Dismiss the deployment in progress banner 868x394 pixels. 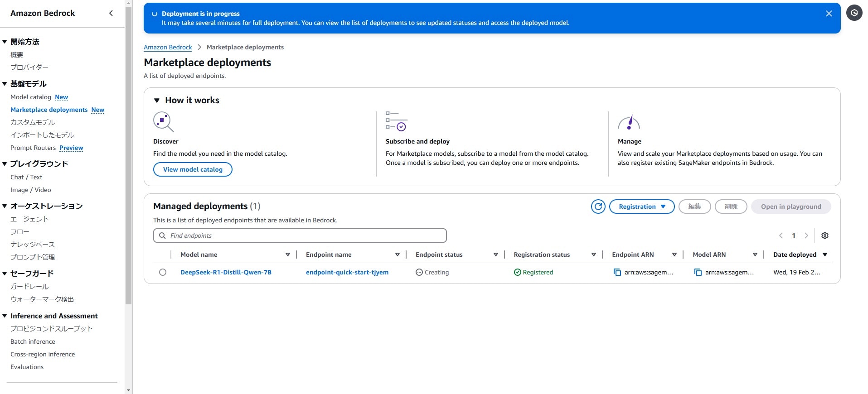point(829,14)
